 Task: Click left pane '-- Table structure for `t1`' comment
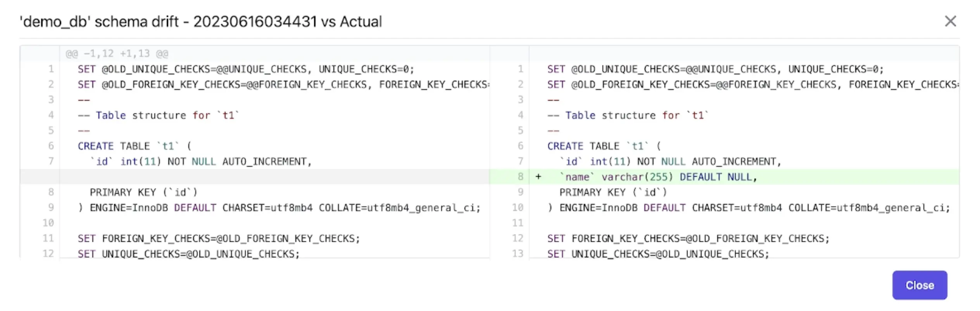[x=159, y=115]
